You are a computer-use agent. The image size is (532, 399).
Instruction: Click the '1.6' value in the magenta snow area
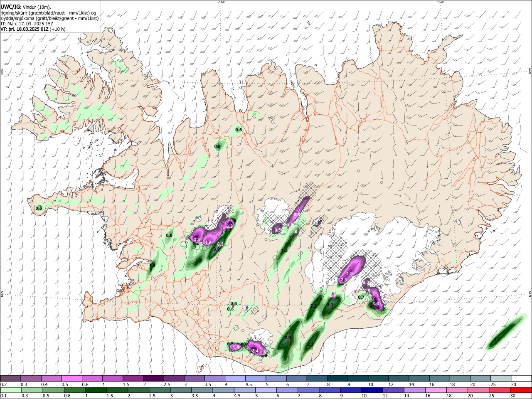[x=209, y=243]
